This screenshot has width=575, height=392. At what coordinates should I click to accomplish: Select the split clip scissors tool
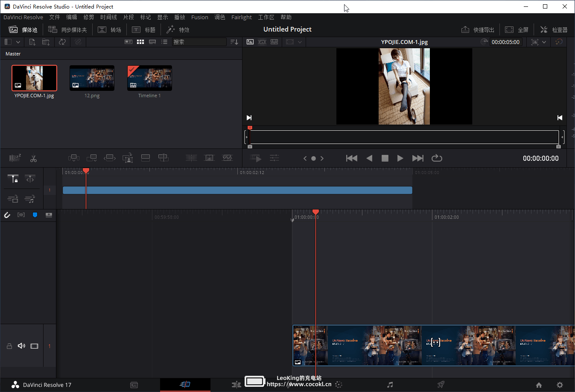point(33,158)
